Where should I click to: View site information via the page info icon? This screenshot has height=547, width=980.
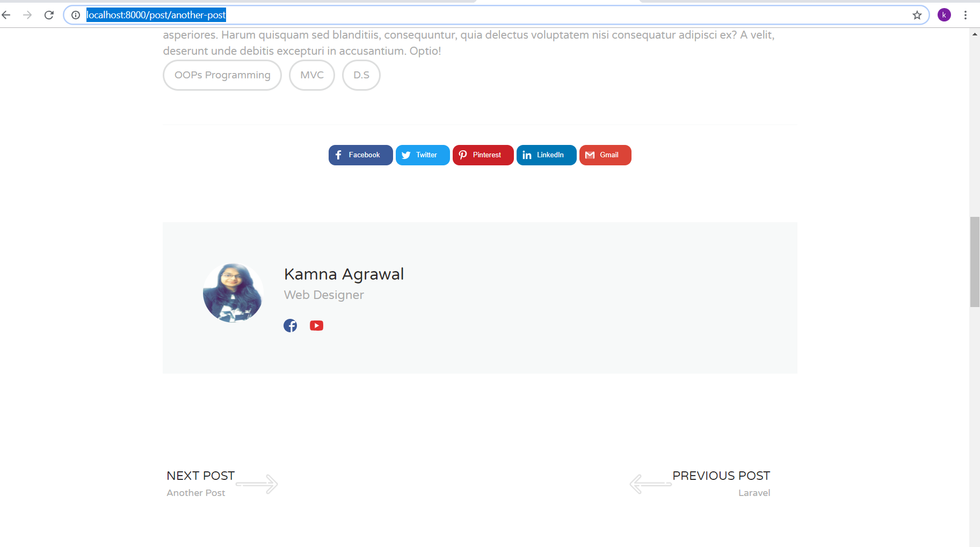coord(75,14)
